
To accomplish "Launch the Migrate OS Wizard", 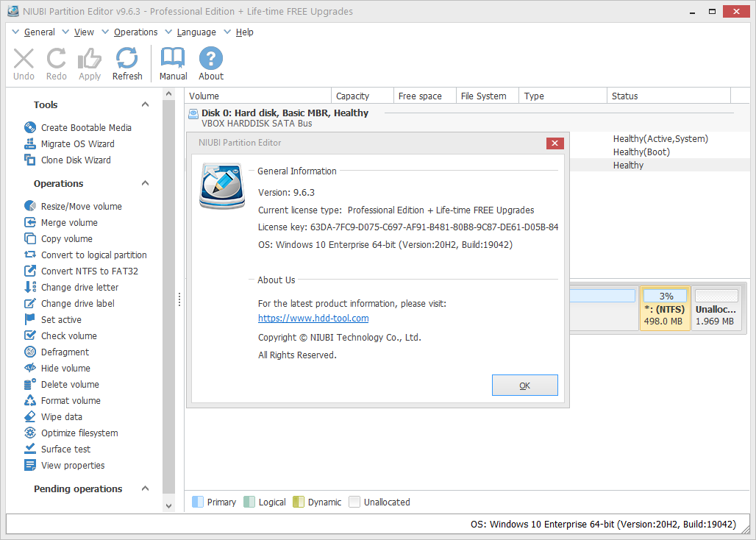I will point(69,143).
